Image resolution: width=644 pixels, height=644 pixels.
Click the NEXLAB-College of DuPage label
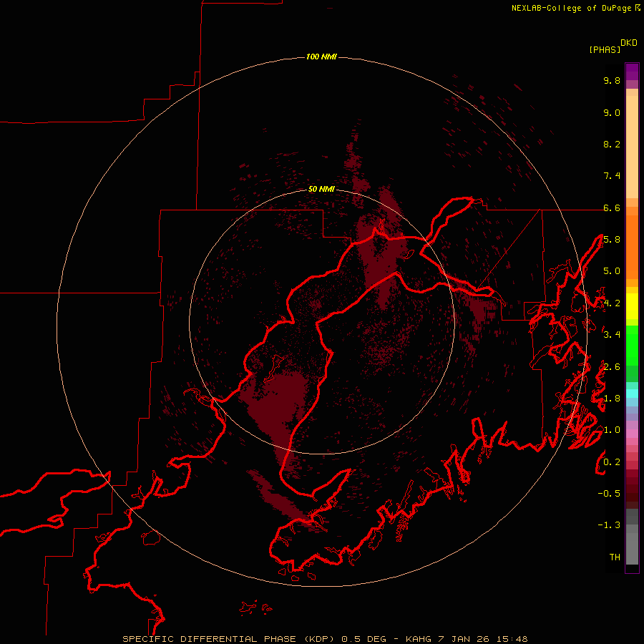coord(571,8)
